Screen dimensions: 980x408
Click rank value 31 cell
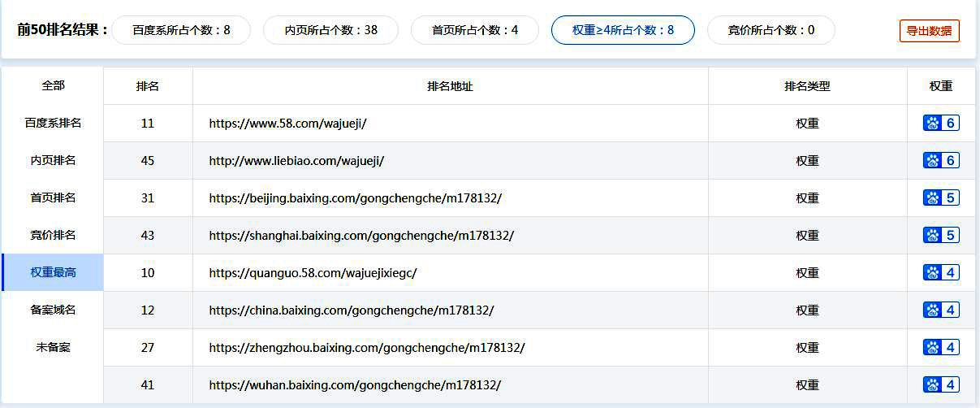point(148,198)
